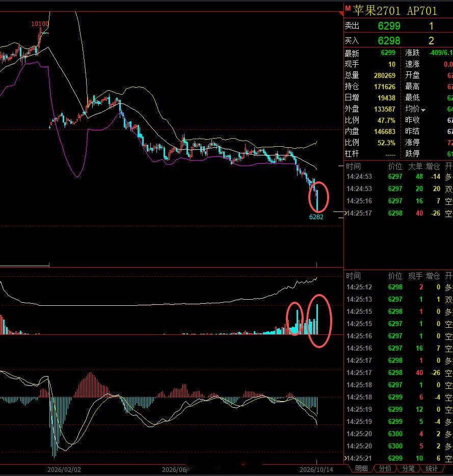Click the 卖出 price 6299
Screen dimensions: 453x476
[x=389, y=26]
